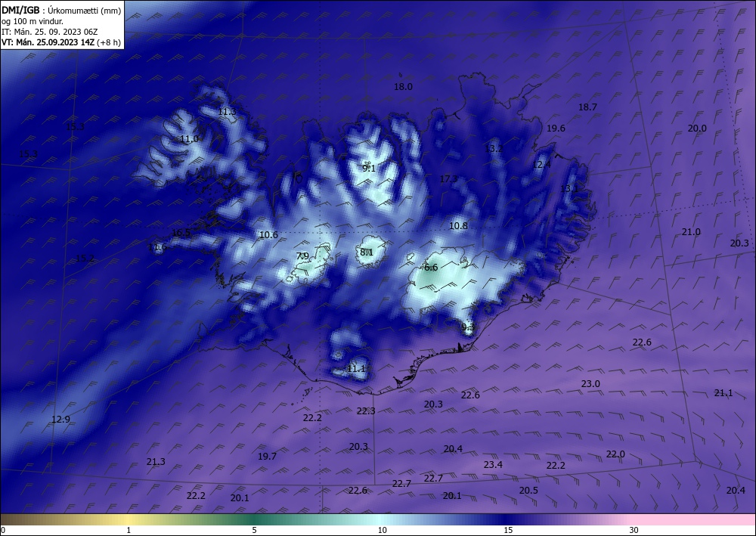Viewport: 756px width, 536px height.
Task: Pick the 13.2 value label
Action: tap(494, 148)
